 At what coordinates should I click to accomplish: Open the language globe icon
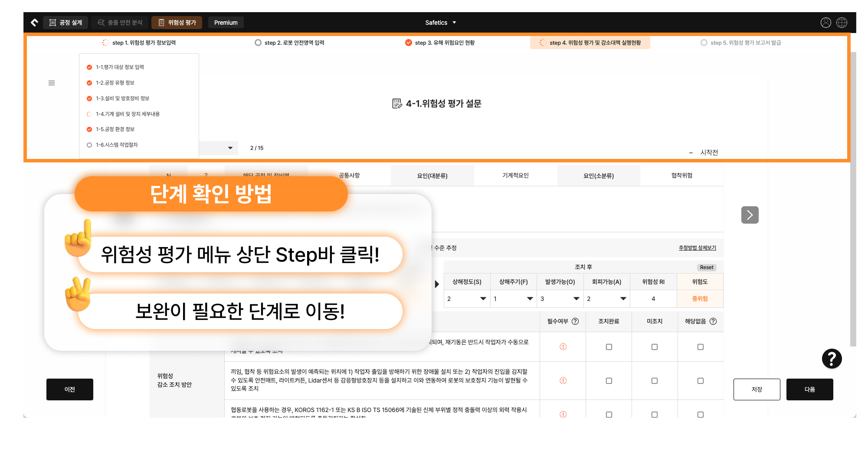point(842,23)
